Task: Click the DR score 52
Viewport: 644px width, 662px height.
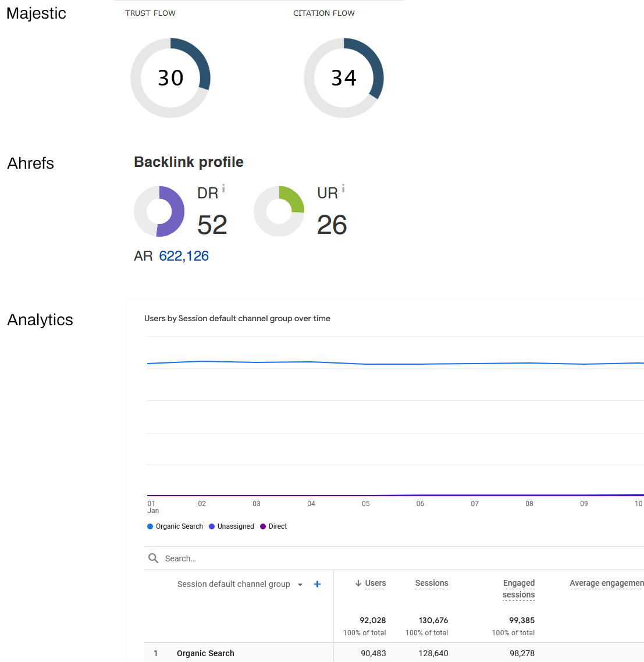Action: pos(212,225)
